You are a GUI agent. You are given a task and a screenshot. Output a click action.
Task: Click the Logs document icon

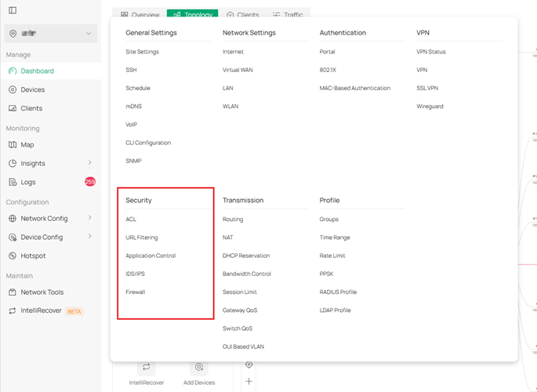click(13, 182)
